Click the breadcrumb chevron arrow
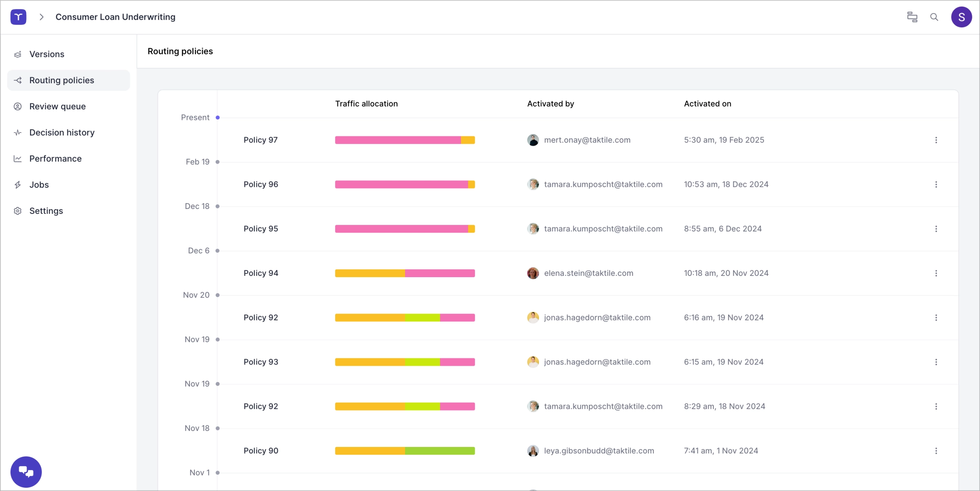The height and width of the screenshot is (491, 980). (x=41, y=17)
